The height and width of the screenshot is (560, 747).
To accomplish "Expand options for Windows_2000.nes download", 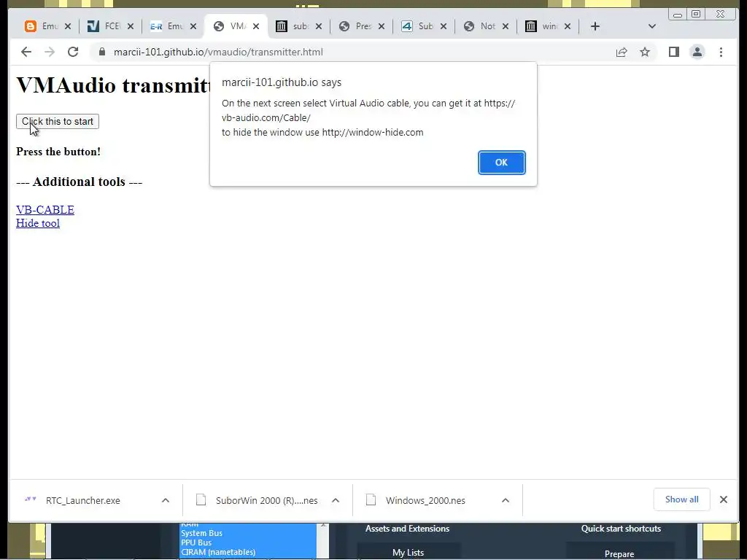I will [506, 500].
